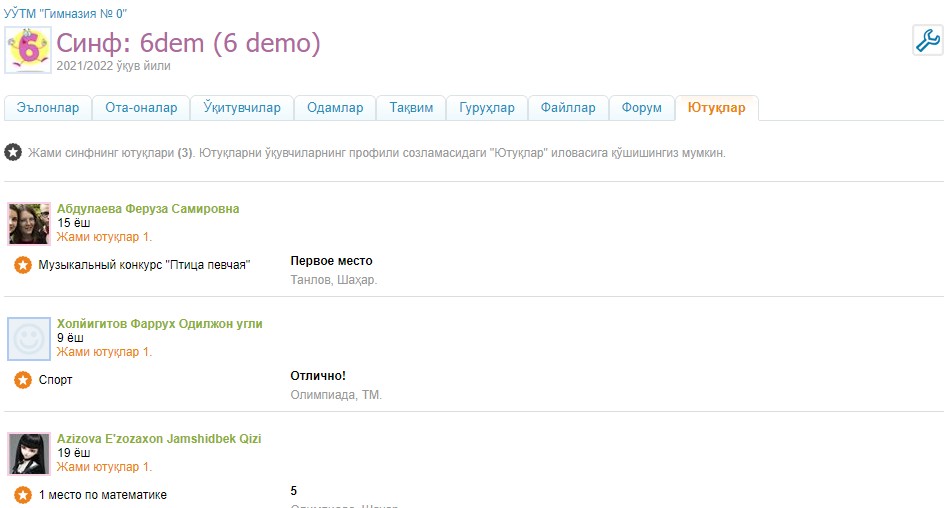Screen dimensions: 946x508
Task: Click the class 6 logo image
Action: tap(28, 49)
